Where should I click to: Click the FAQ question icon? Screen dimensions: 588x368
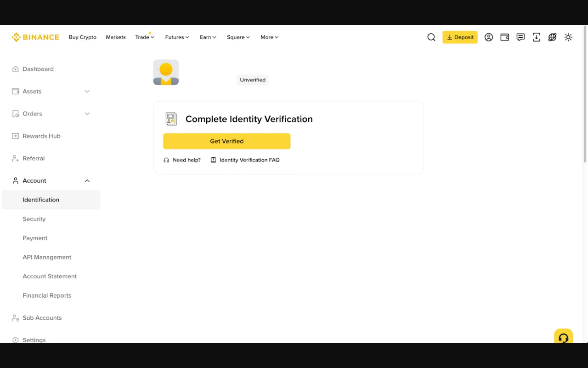point(213,160)
